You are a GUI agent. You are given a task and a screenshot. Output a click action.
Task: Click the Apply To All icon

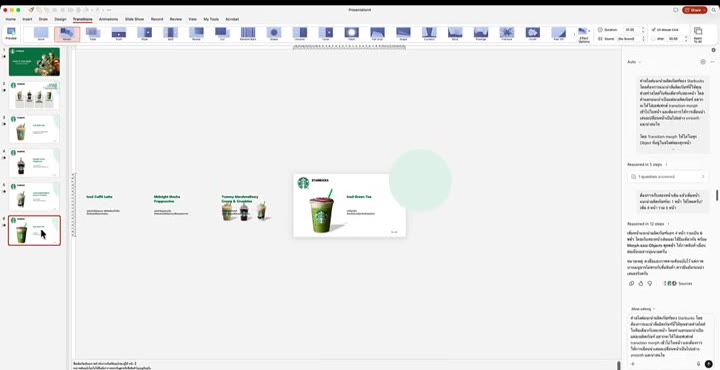(698, 34)
